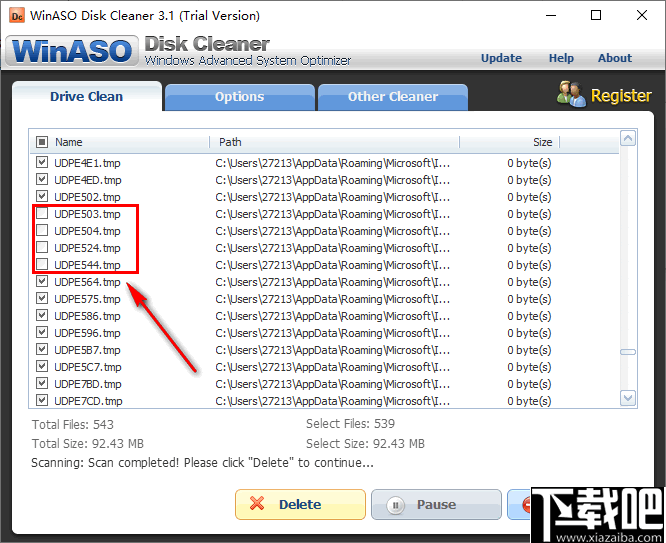Viewport: 666px width, 543px height.
Task: Click the size cell of UDPE7BD.tmp row
Action: click(x=529, y=384)
